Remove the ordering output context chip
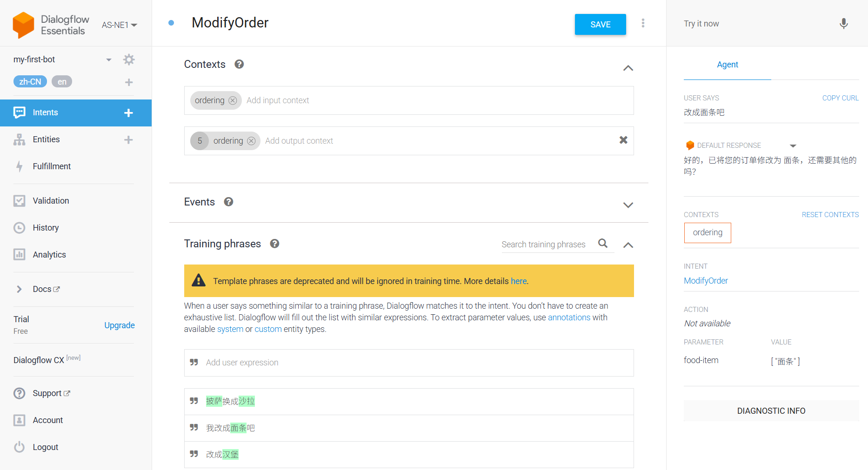The height and width of the screenshot is (470, 868). [x=251, y=141]
